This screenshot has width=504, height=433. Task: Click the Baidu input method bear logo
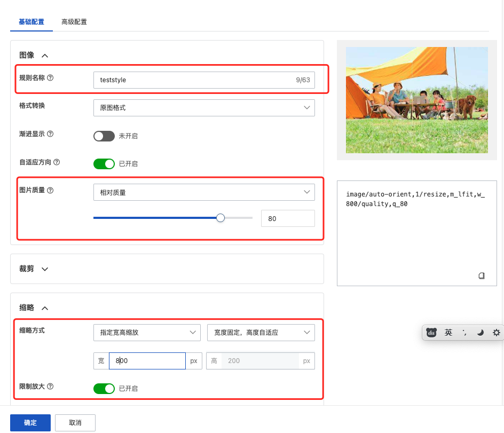pos(431,333)
